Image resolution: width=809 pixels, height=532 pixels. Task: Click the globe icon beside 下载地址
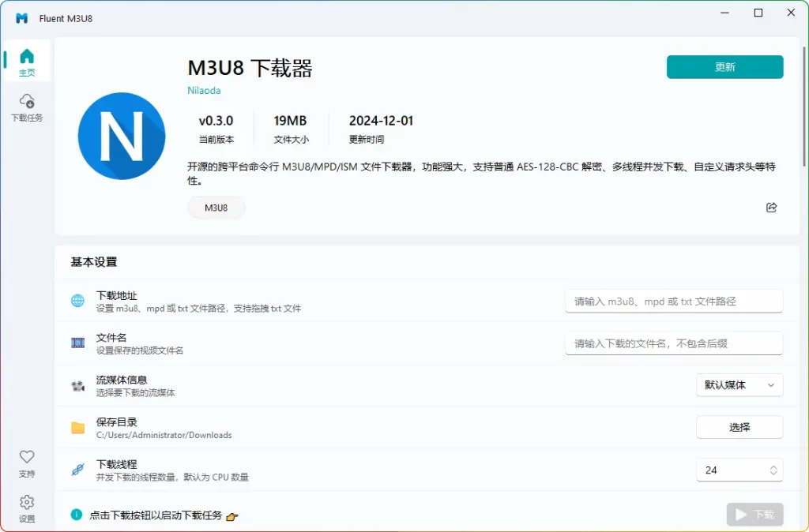[77, 301]
